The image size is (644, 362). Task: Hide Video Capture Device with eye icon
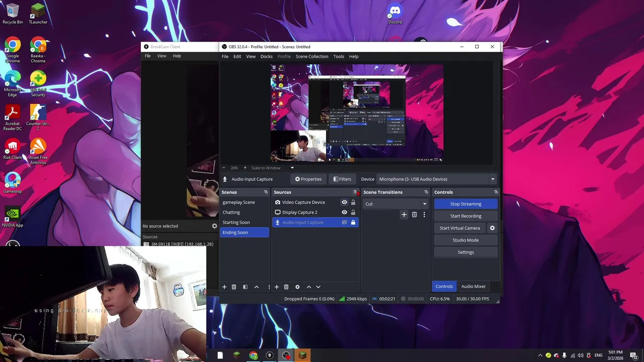point(344,202)
